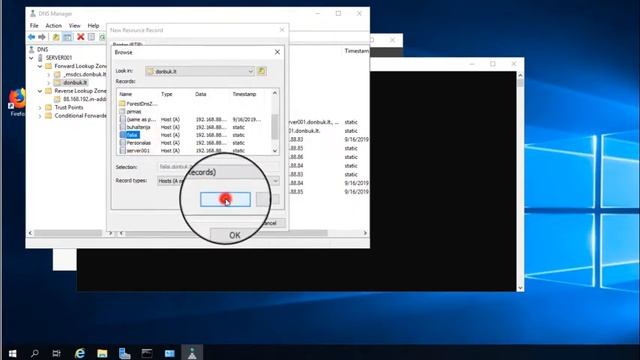
Task: Click the red Delete X toolbar icon
Action: [x=81, y=37]
